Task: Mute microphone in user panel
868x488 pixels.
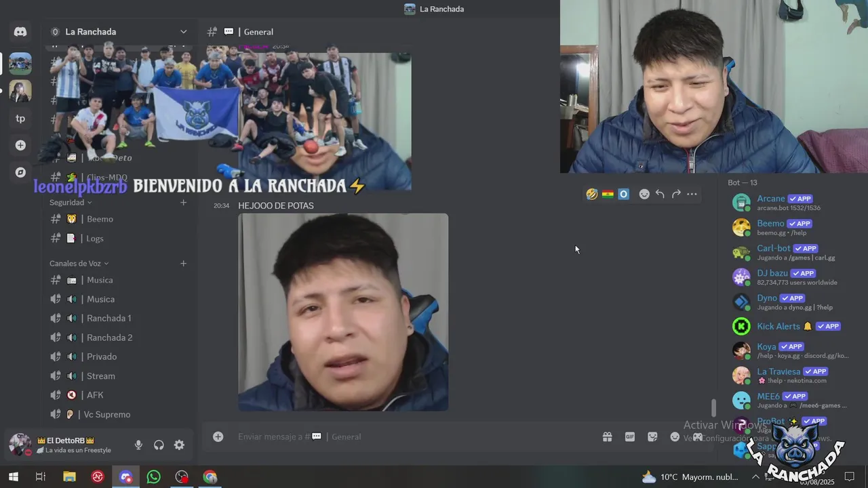Action: pos(138,445)
